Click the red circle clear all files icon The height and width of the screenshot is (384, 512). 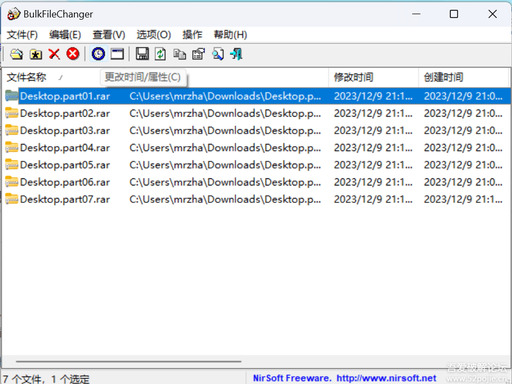pyautogui.click(x=73, y=54)
